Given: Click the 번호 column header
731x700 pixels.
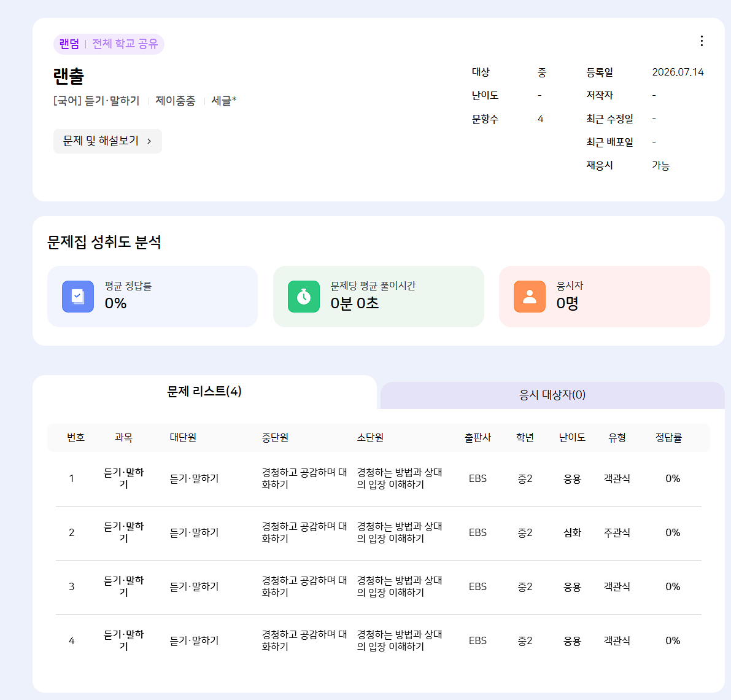Looking at the screenshot, I should (76, 437).
